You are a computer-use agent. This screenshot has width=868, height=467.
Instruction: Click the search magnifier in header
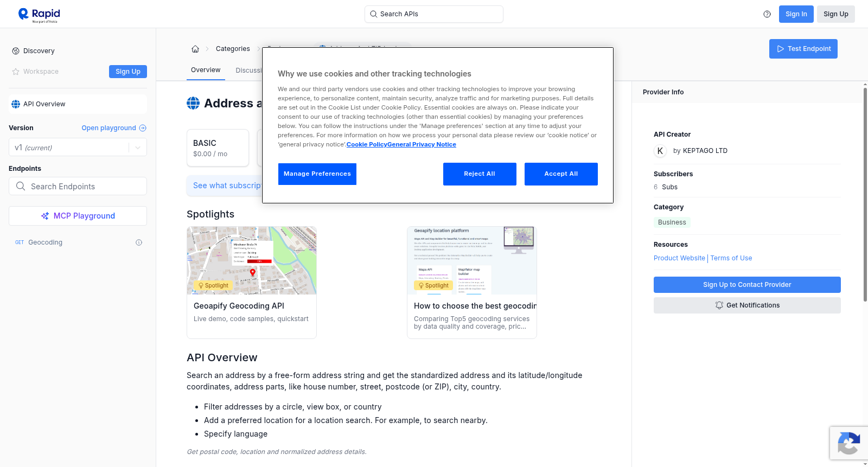[373, 14]
